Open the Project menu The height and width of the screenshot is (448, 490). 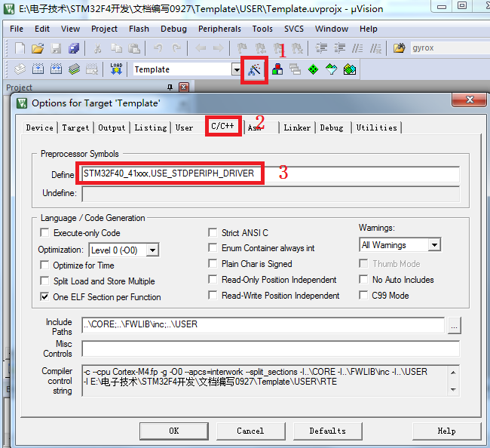(x=104, y=29)
